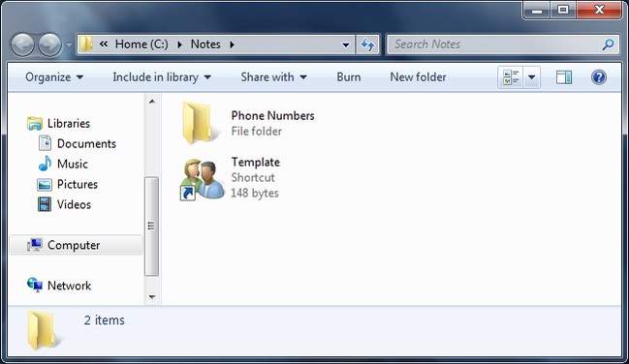Toggle the preview pane
629x364 pixels.
(x=564, y=77)
